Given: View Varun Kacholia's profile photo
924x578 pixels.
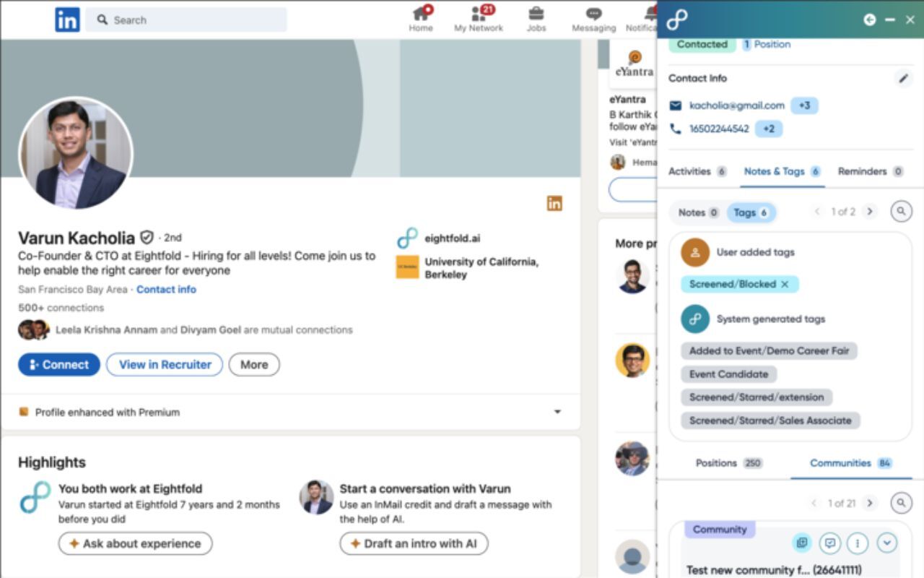Looking at the screenshot, I should 76,152.
